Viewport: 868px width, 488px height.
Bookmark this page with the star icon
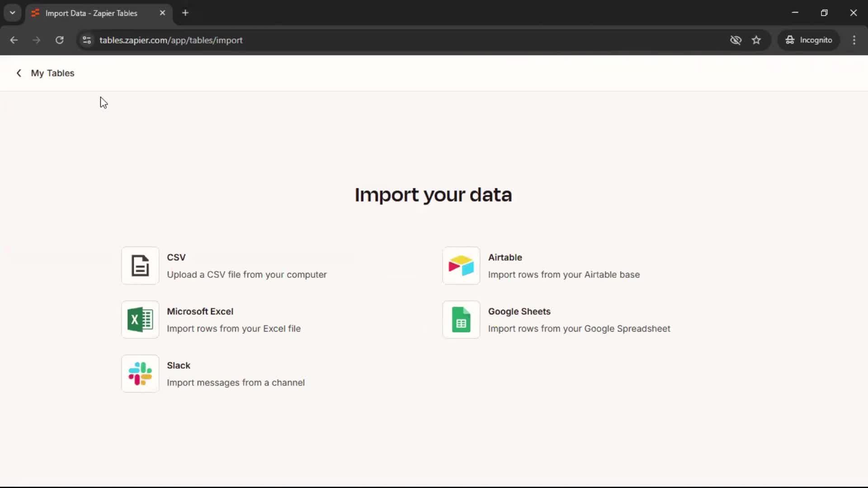756,40
